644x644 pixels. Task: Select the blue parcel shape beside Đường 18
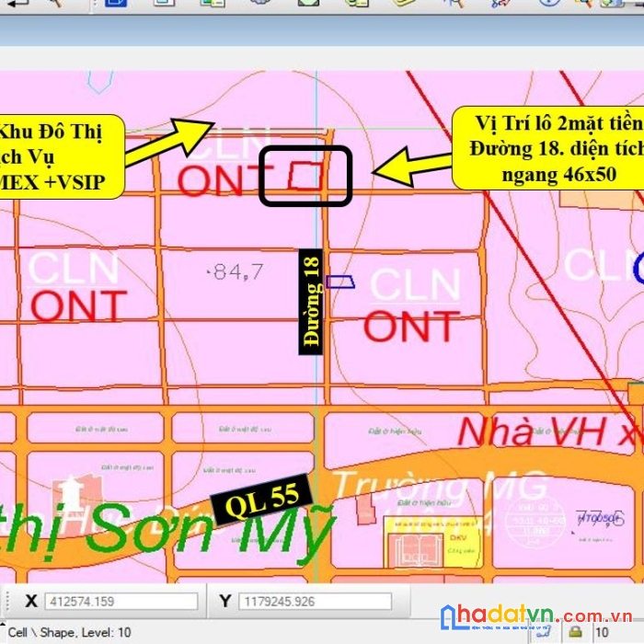[340, 282]
